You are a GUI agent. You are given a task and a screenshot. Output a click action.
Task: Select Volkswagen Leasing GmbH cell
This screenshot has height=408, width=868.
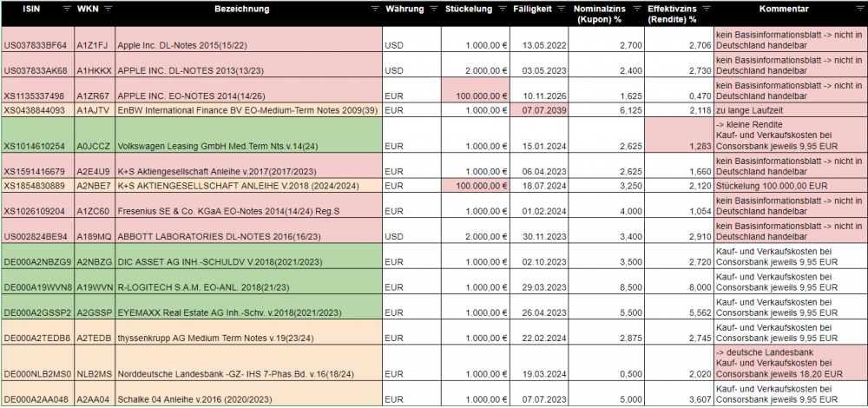[248, 135]
